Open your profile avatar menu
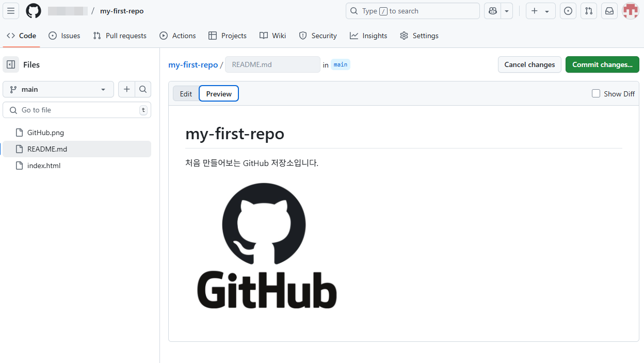This screenshot has height=363, width=644. (x=630, y=11)
